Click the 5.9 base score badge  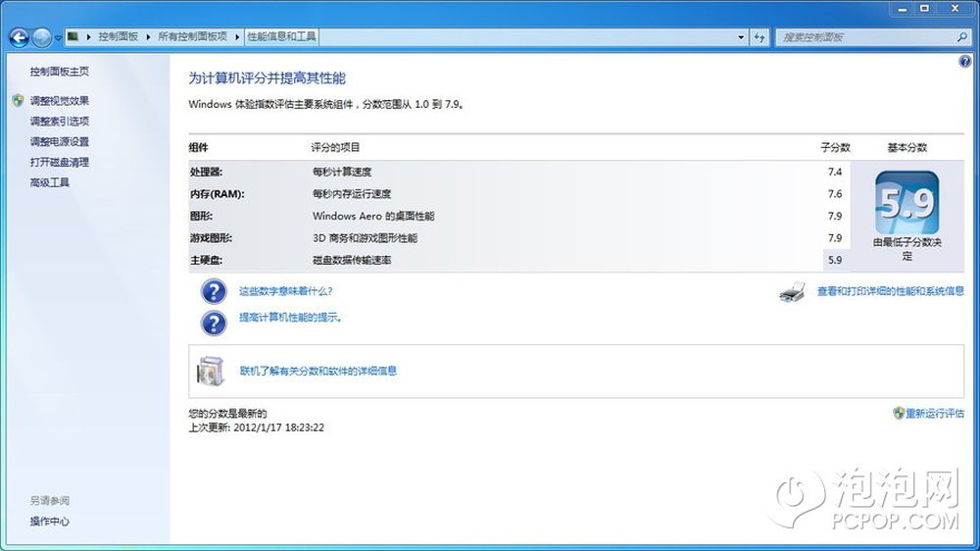(x=906, y=203)
